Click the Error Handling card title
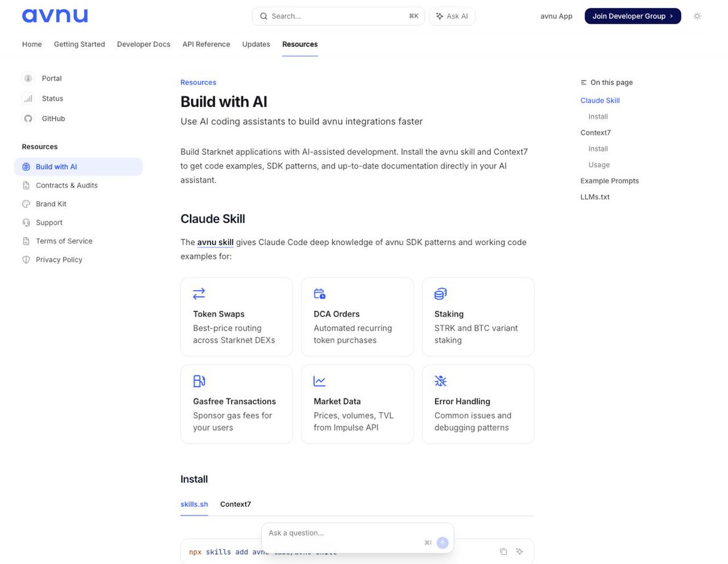 pos(462,401)
